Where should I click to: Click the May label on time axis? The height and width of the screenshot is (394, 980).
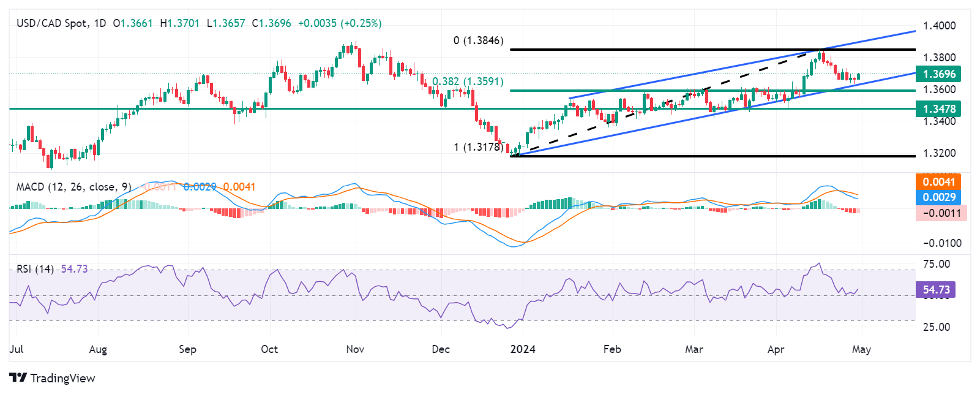pos(861,349)
